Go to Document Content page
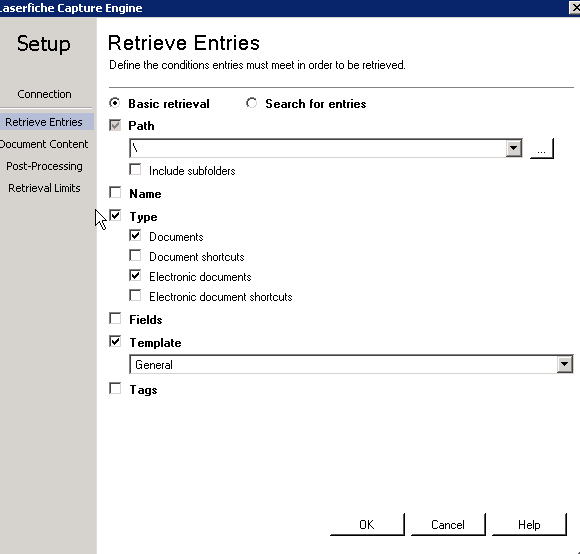The width and height of the screenshot is (580, 554). (x=44, y=144)
